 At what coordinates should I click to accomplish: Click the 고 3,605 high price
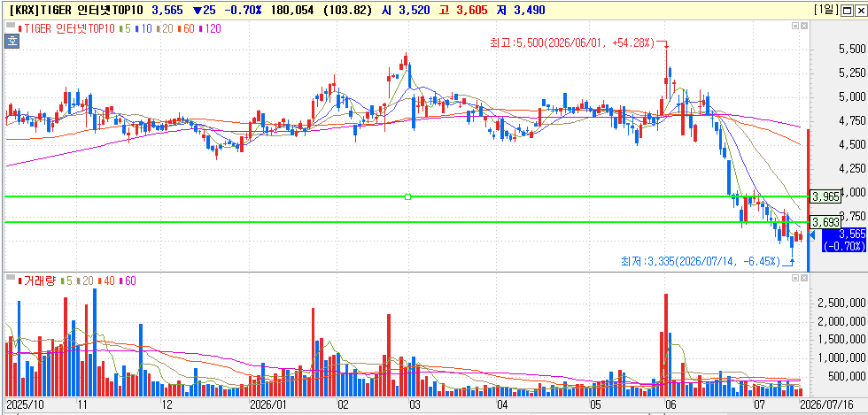click(x=462, y=10)
